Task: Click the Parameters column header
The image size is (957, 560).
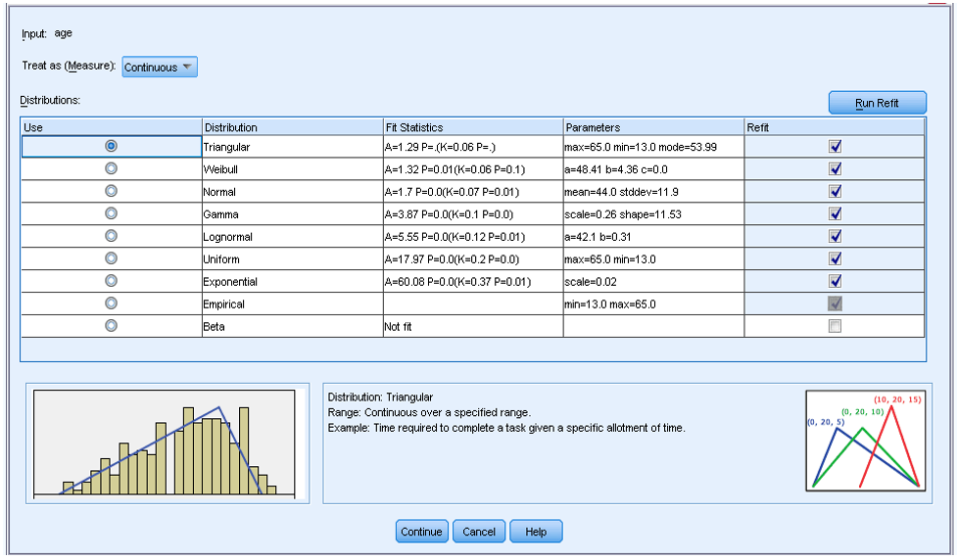Action: [653, 127]
